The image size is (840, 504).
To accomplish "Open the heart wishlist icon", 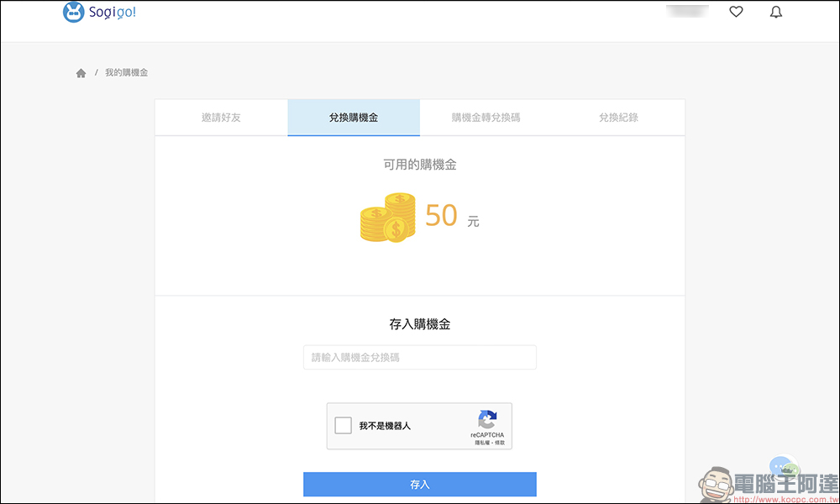I will coord(736,11).
